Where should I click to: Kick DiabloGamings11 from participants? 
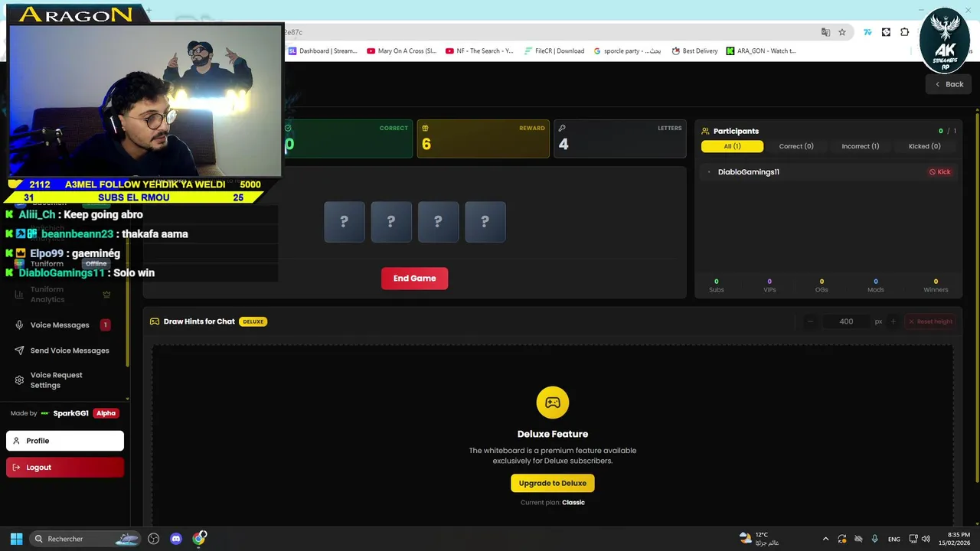(x=939, y=172)
